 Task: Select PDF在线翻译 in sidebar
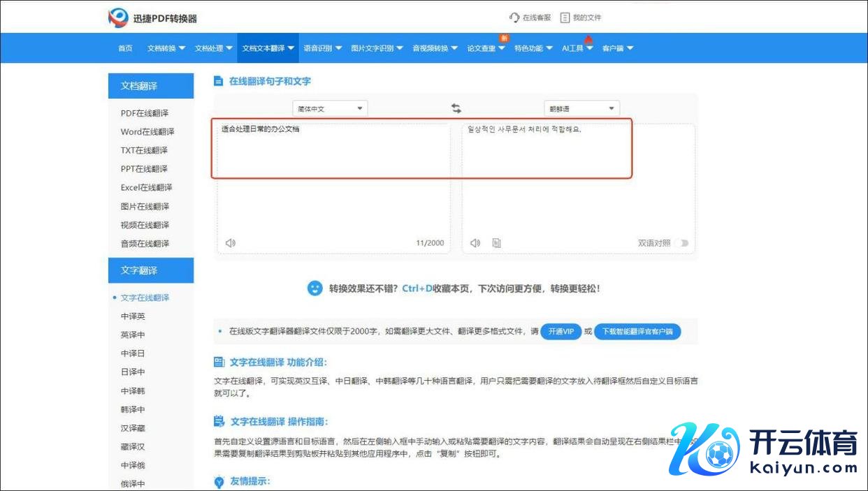pyautogui.click(x=145, y=113)
